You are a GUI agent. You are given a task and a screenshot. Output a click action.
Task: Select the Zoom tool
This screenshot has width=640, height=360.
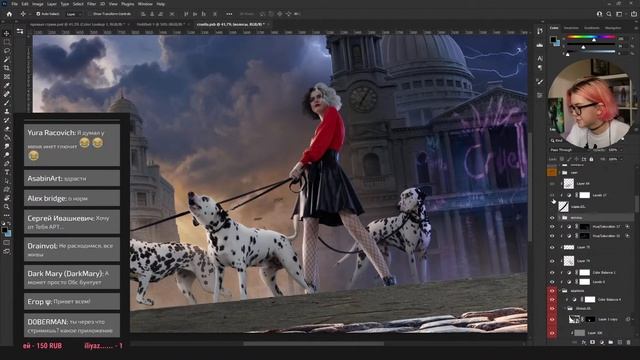pyautogui.click(x=7, y=207)
